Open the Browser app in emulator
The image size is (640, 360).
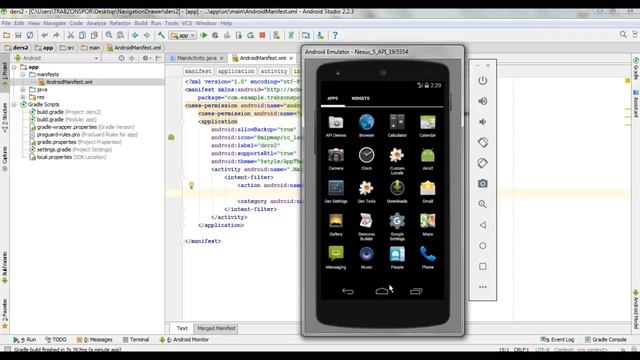tap(367, 126)
